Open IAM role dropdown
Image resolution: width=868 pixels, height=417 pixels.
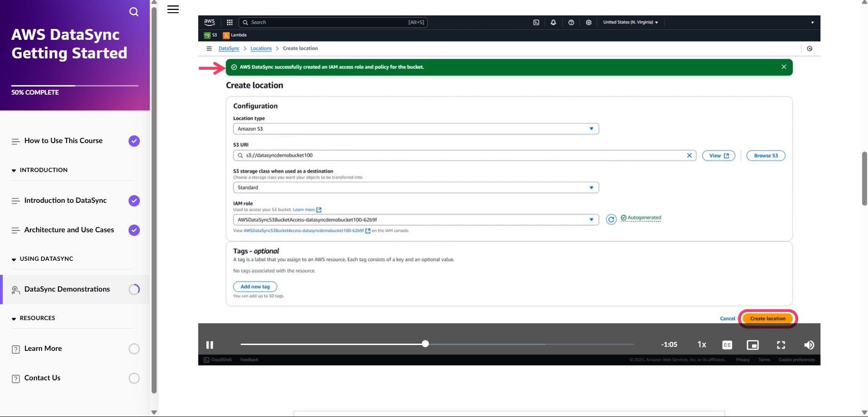tap(416, 220)
